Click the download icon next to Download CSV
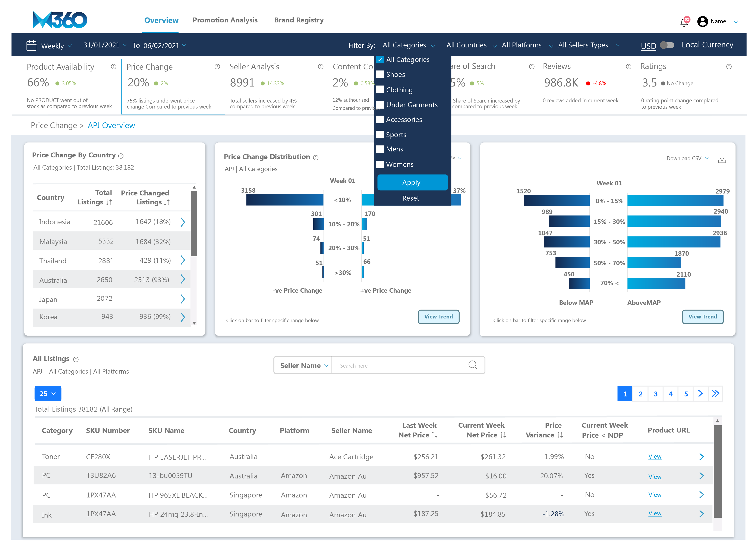 click(722, 159)
